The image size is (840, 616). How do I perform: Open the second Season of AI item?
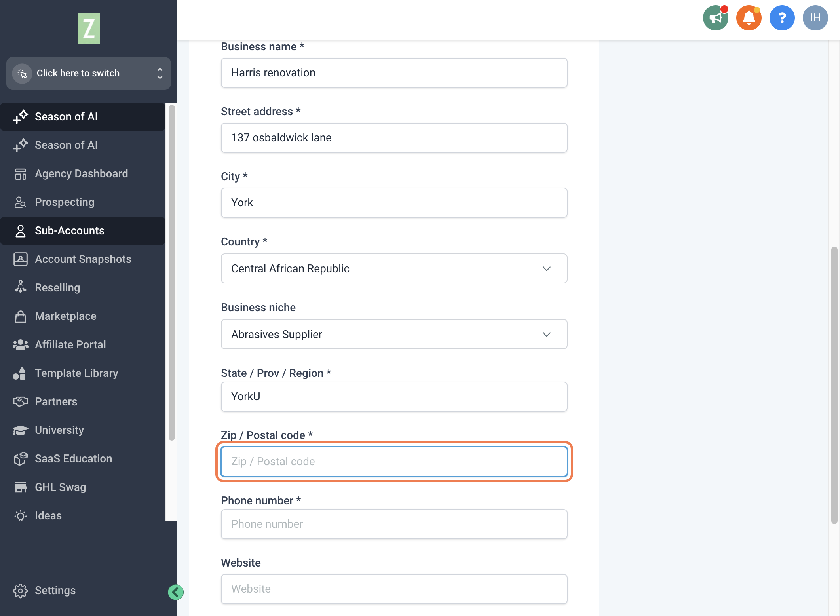[83, 145]
